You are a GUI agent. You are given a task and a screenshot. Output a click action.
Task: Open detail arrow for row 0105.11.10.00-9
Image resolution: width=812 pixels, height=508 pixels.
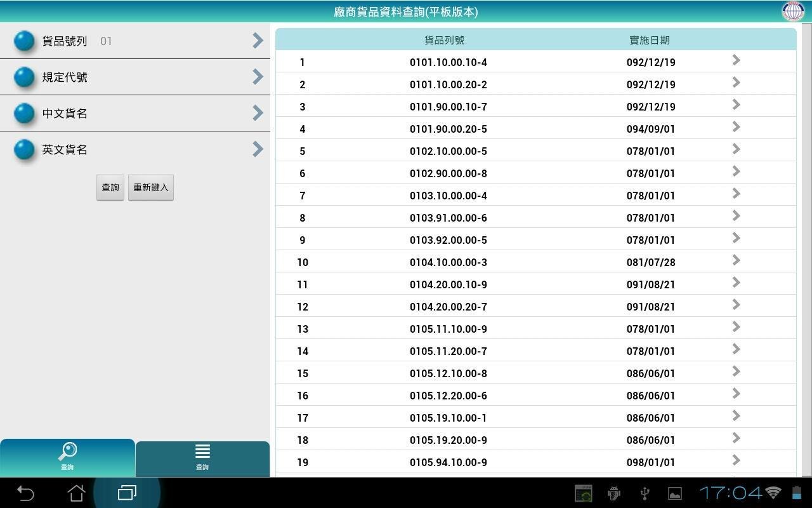pyautogui.click(x=736, y=326)
